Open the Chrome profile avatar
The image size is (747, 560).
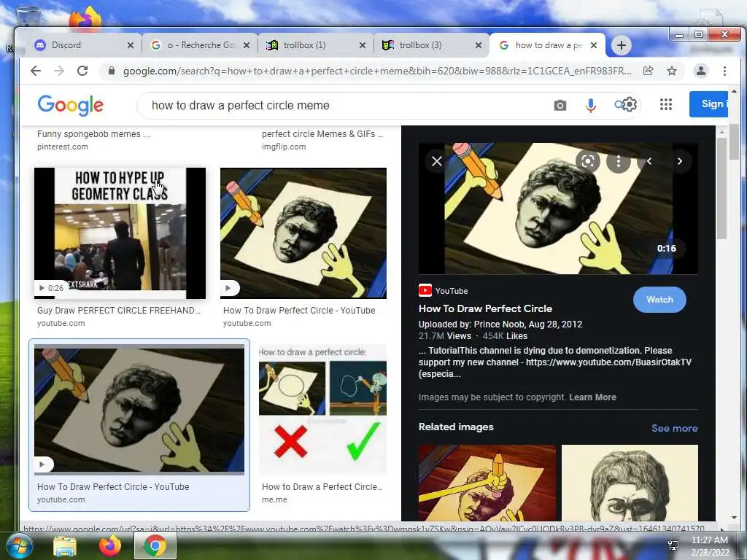tap(701, 71)
